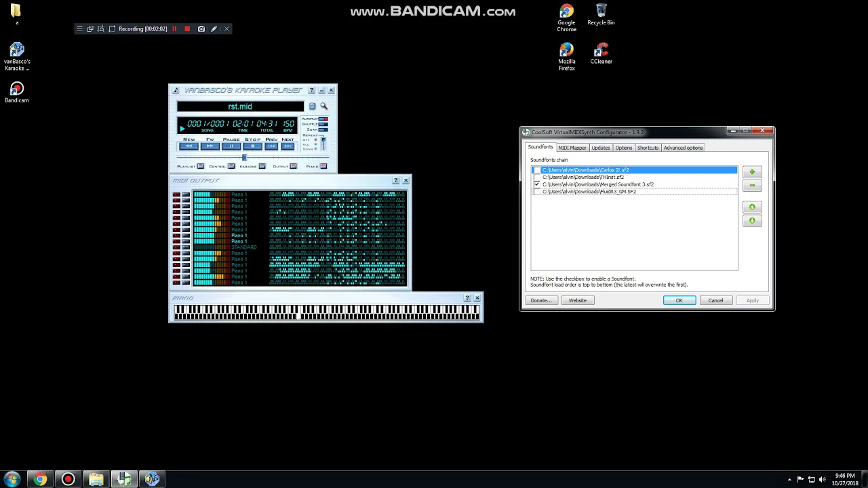Click the Bandicam pencil draw icon
868x488 pixels.
(x=214, y=29)
